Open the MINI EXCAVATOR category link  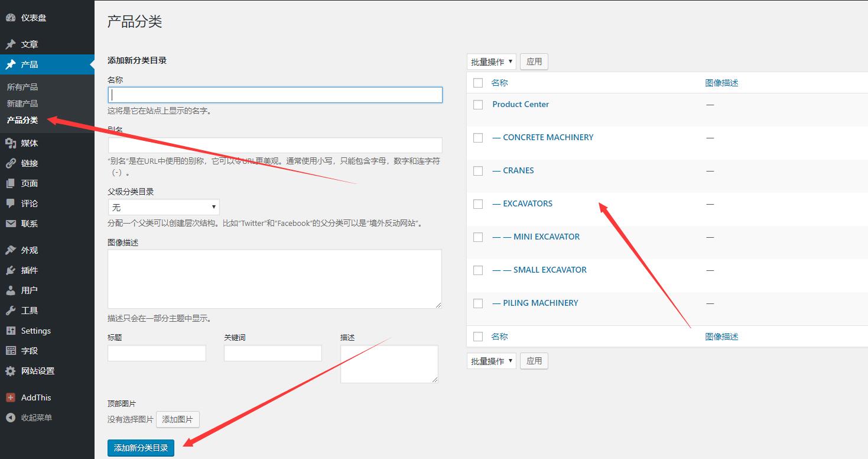tap(536, 237)
